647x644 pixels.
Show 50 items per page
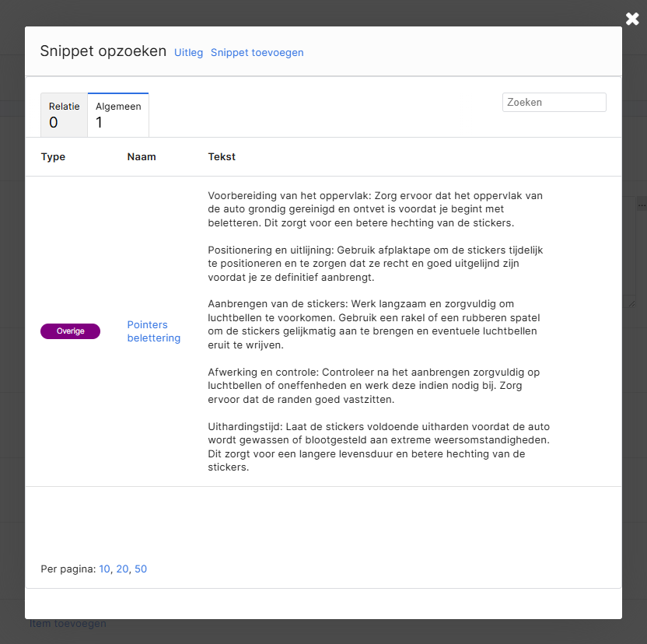141,569
